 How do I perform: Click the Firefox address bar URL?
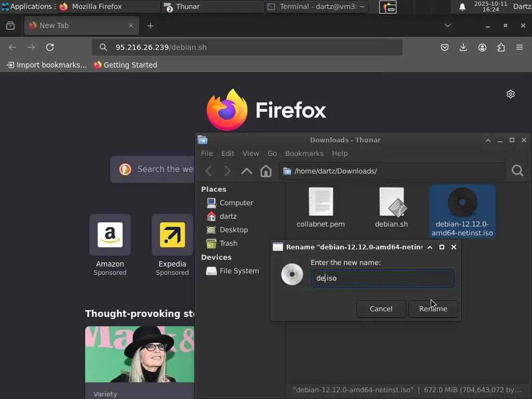click(x=247, y=47)
